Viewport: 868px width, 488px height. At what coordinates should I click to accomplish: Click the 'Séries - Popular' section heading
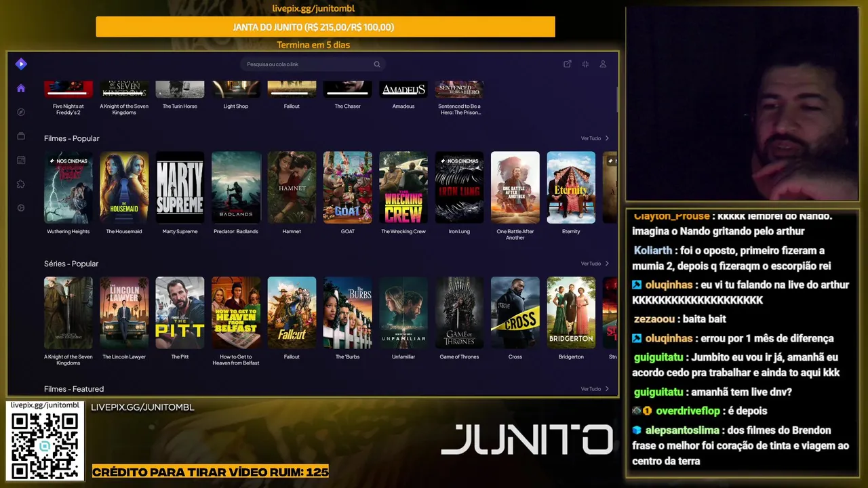click(x=71, y=264)
